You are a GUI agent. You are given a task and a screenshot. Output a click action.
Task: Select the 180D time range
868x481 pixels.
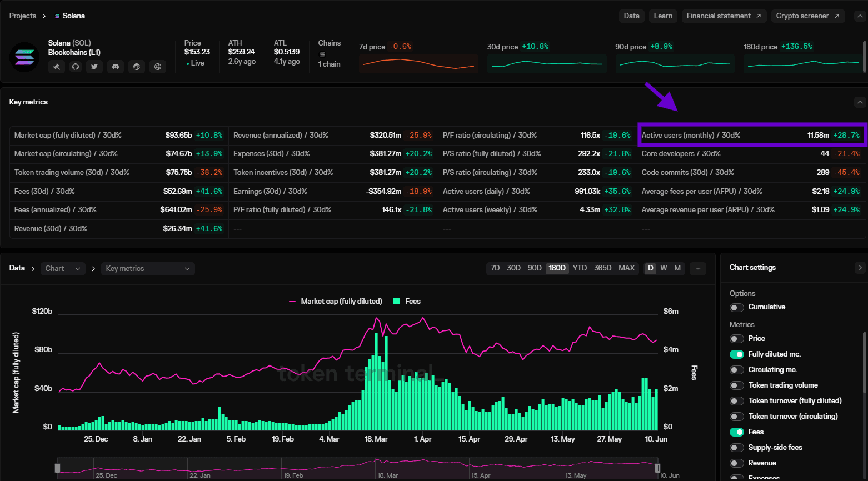point(557,268)
